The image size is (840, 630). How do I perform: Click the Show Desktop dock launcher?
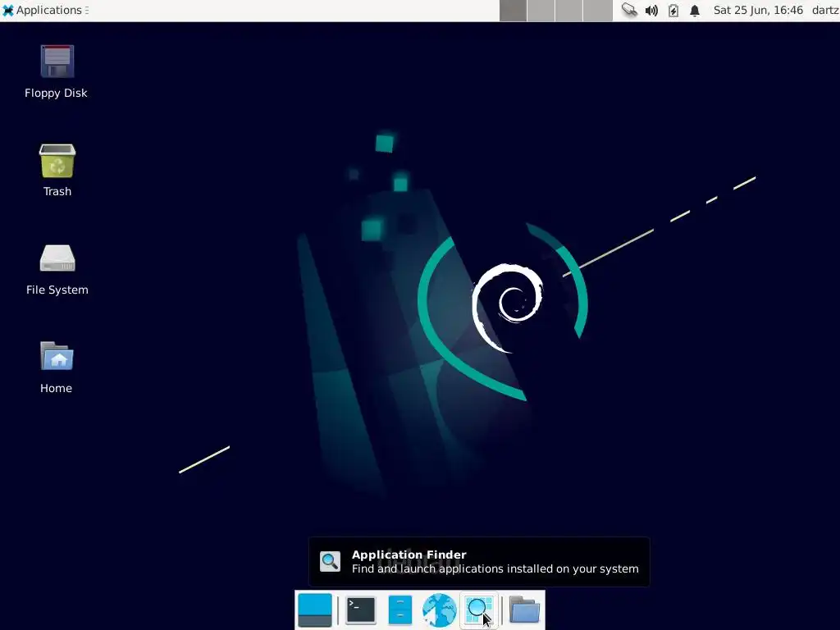click(x=315, y=610)
